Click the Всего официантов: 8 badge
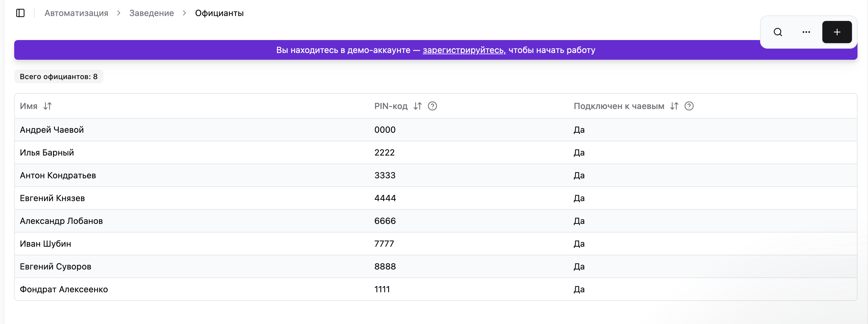This screenshot has width=868, height=324. click(x=59, y=77)
